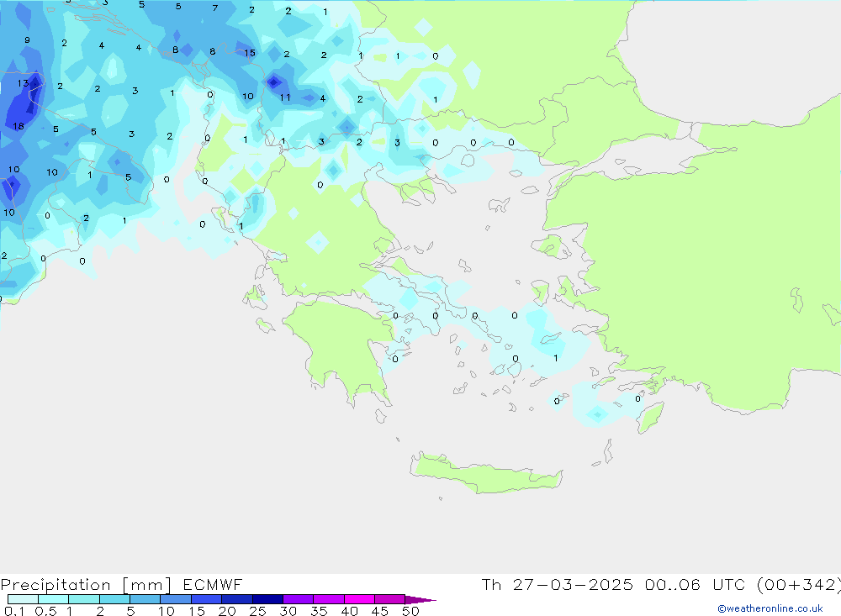Viewport: 841px width, 616px height.
Task: Click the legend label '30'
Action: click(x=288, y=611)
